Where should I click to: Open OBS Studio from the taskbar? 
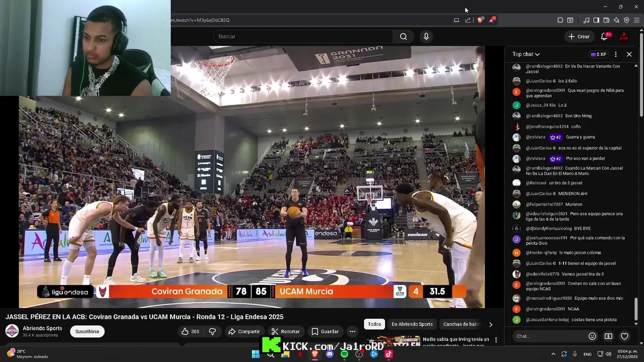(359, 354)
